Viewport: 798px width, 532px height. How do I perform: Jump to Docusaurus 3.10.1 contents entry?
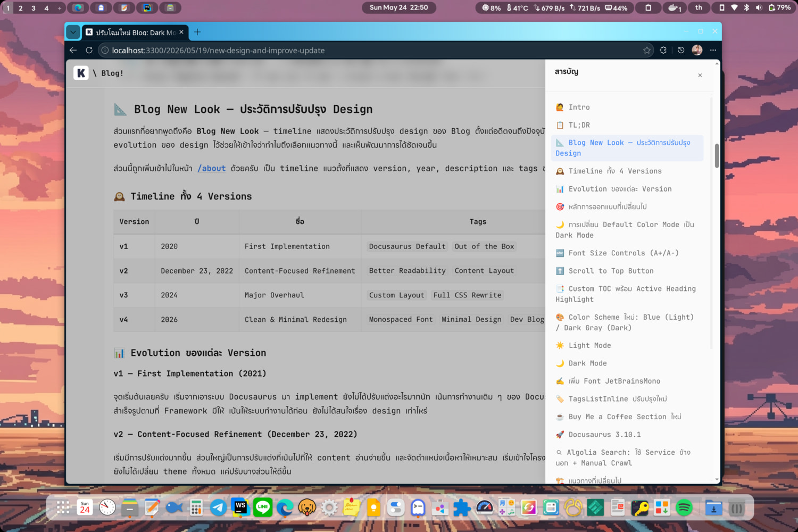tap(628, 435)
